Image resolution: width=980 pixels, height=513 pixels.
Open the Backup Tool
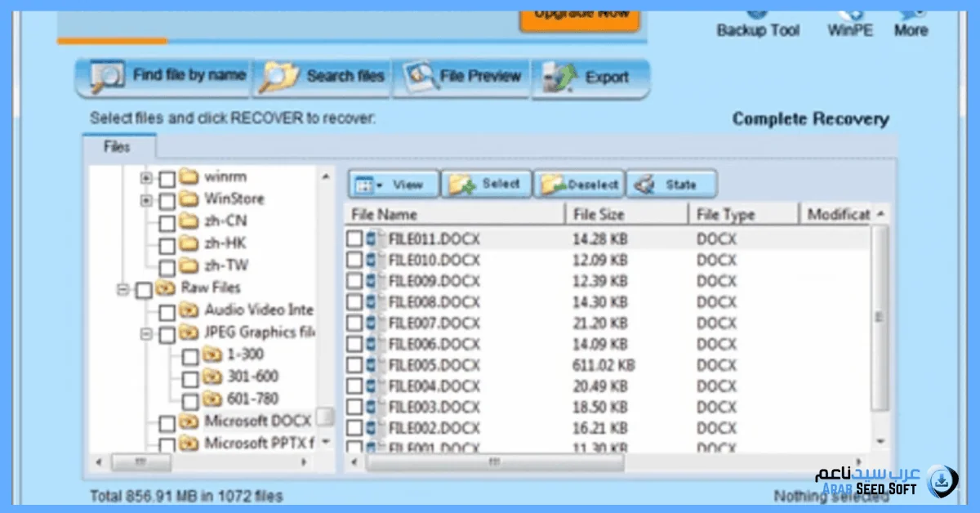pos(757,20)
